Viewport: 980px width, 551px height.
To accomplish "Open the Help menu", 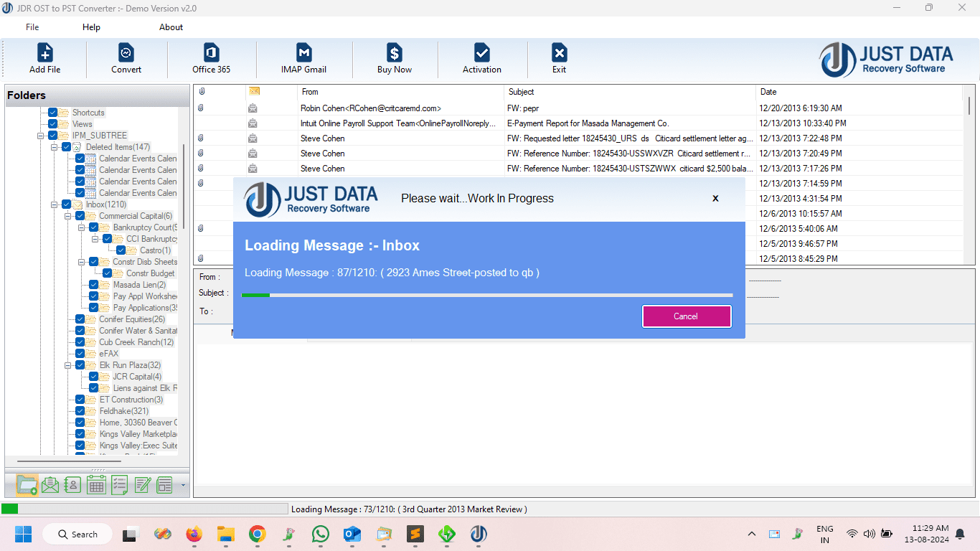I will (x=91, y=27).
